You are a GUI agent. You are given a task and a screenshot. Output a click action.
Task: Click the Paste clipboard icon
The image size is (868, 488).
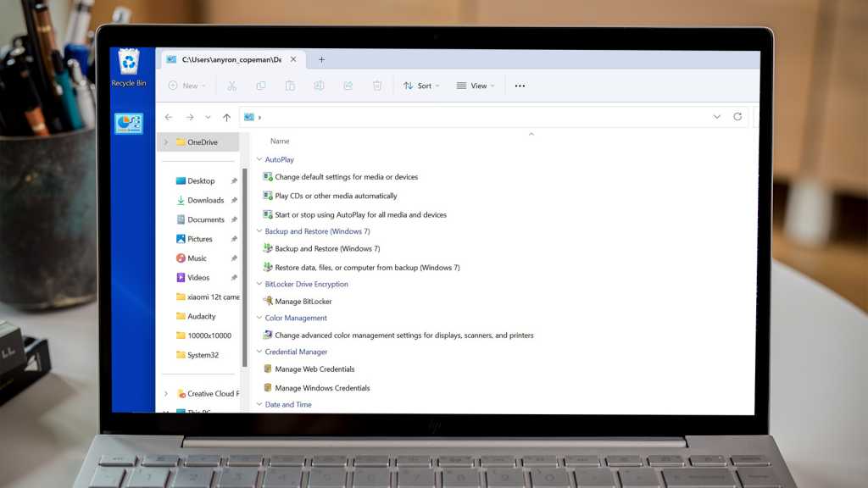[x=290, y=86]
